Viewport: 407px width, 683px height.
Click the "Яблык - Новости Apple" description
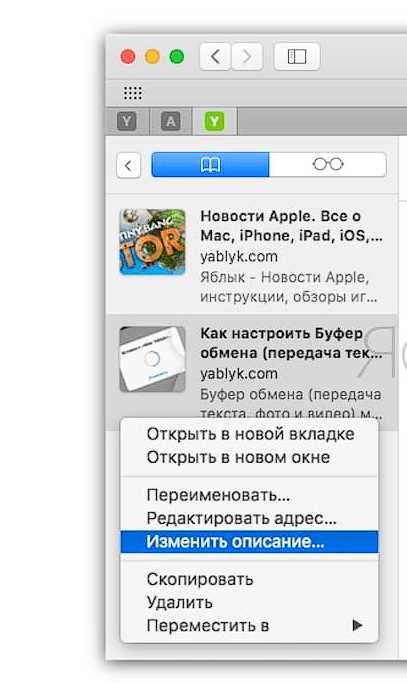(x=288, y=287)
